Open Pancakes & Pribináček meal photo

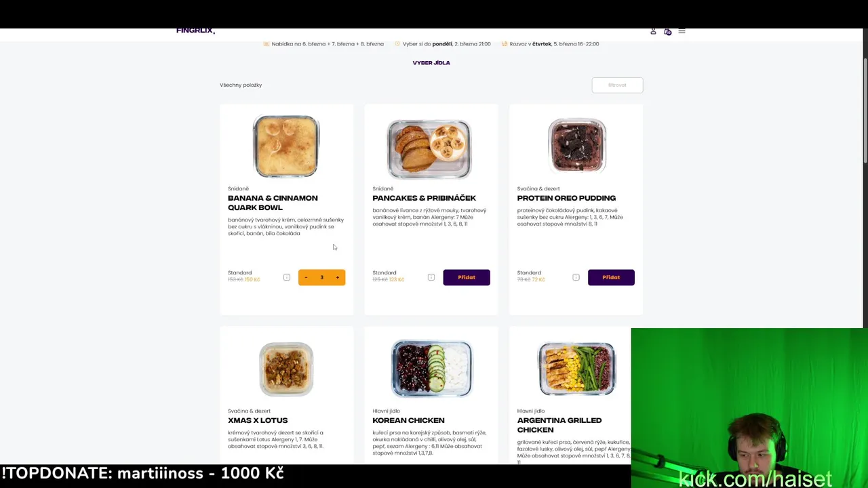429,149
